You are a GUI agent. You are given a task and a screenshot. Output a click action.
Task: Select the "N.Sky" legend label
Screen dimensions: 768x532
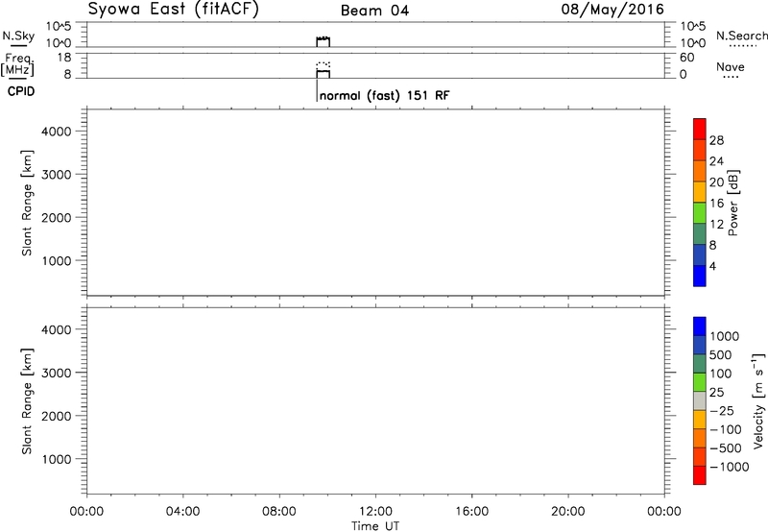pyautogui.click(x=18, y=36)
